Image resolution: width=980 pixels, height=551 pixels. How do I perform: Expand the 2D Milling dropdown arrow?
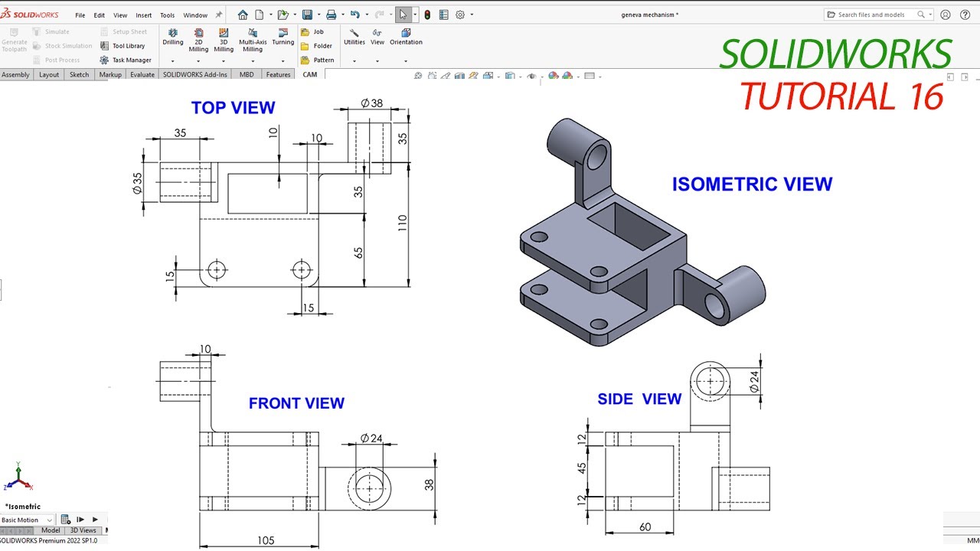tap(198, 61)
